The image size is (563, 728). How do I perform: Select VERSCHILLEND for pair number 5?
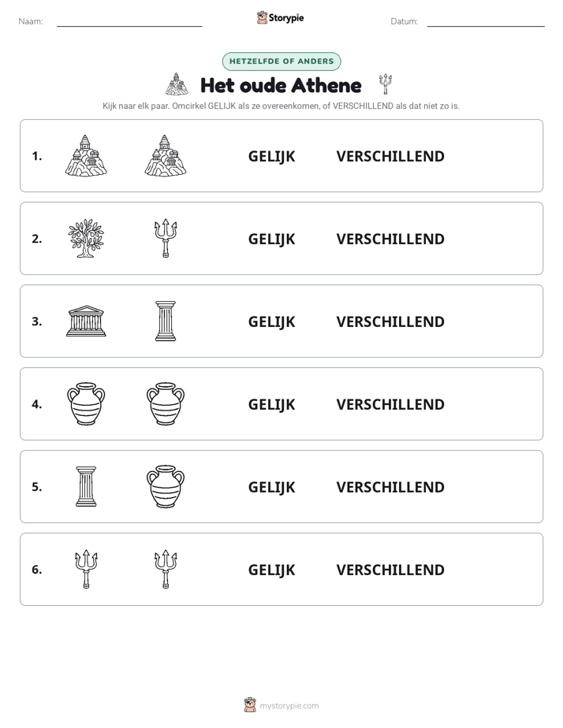pyautogui.click(x=390, y=487)
